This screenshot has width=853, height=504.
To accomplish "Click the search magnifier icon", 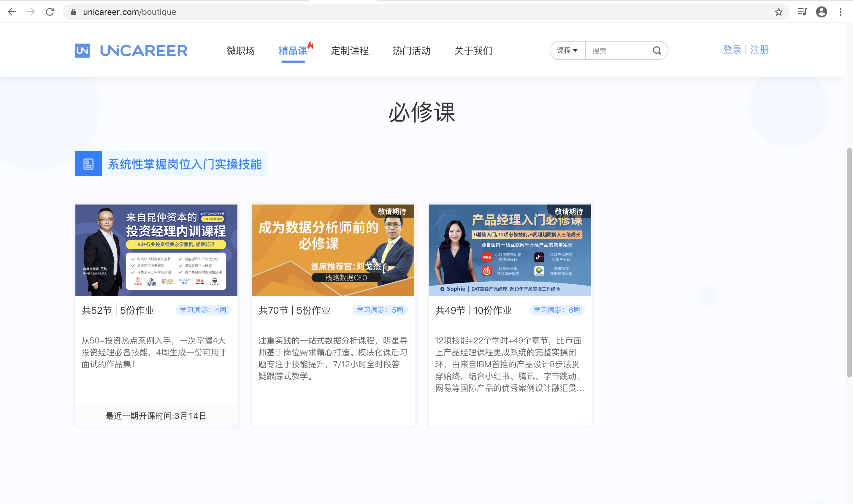I will (x=657, y=50).
